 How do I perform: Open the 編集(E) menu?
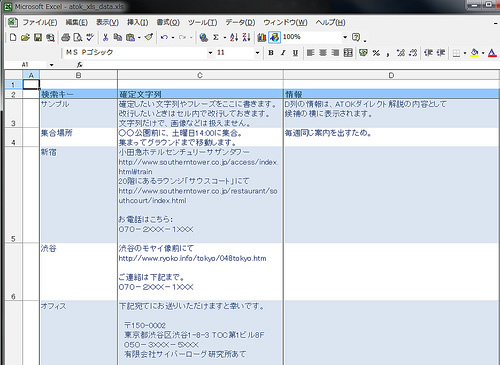77,22
